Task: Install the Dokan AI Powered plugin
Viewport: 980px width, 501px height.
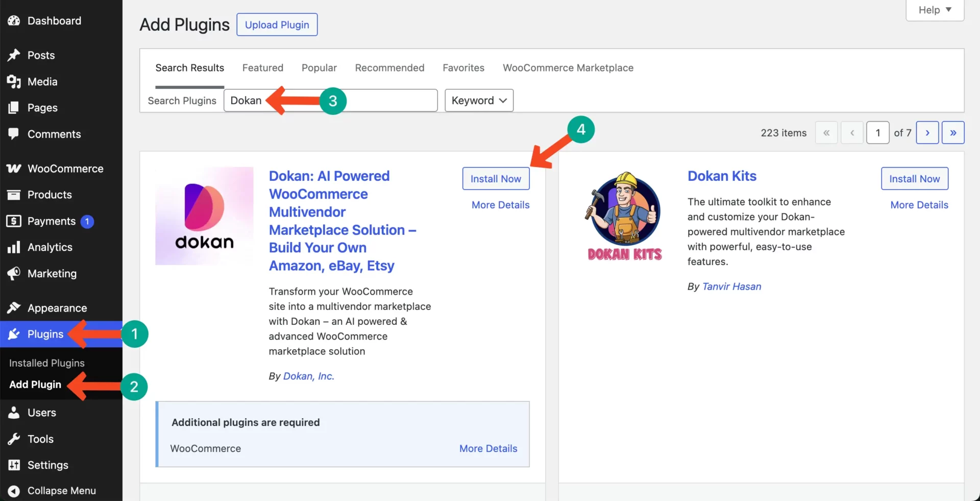Action: tap(496, 179)
